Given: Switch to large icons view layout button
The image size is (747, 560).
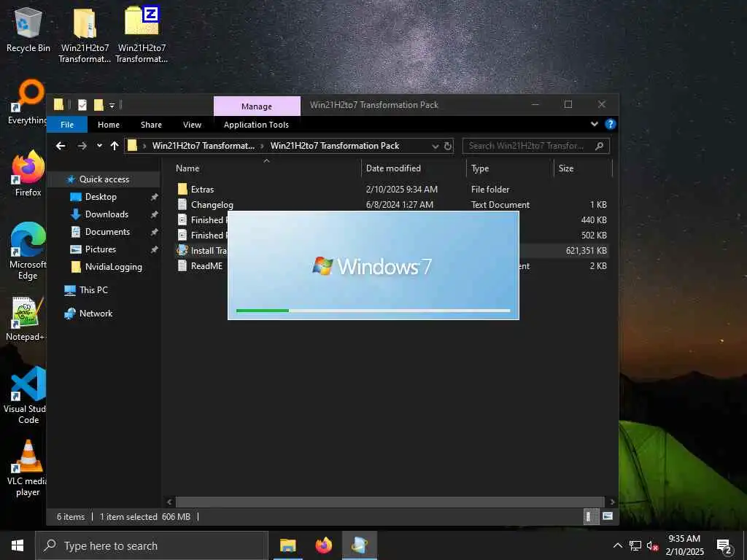Looking at the screenshot, I should point(608,517).
